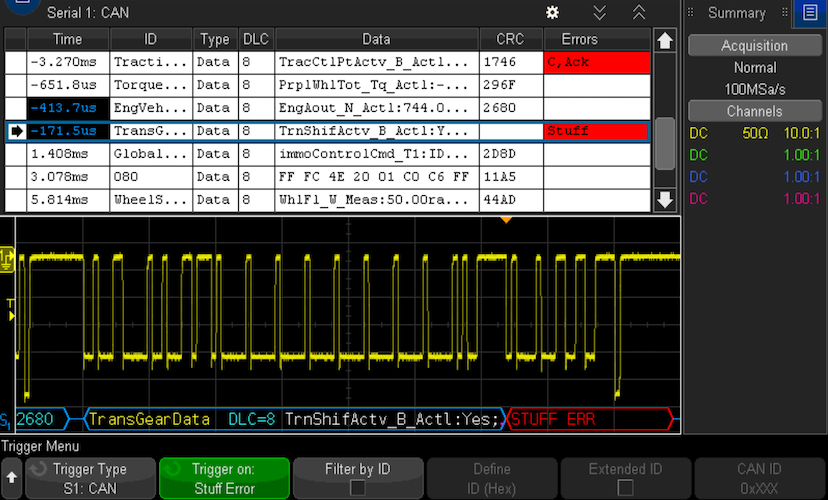Click the Acquisition header button
This screenshot has width=828, height=500.
tap(754, 46)
